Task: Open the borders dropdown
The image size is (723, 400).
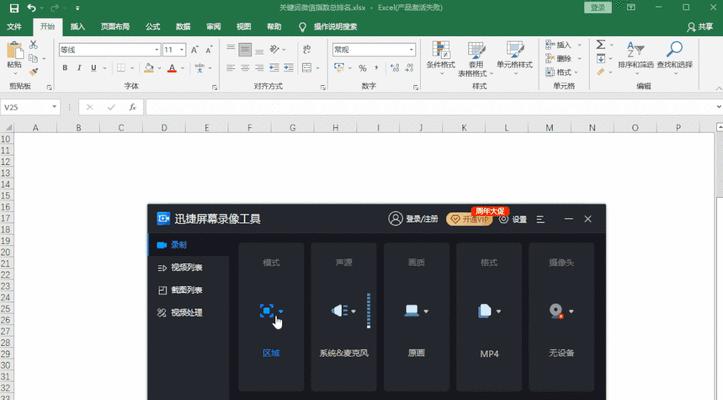Action: (x=131, y=68)
